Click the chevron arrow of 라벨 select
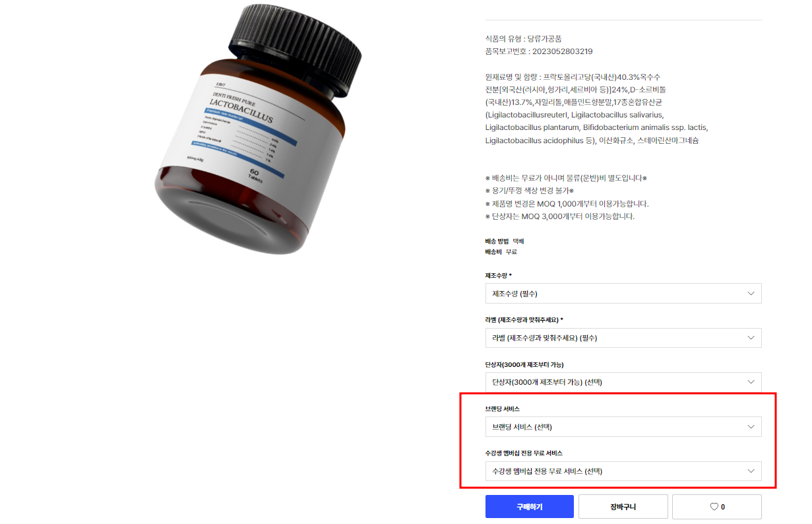Image resolution: width=812 pixels, height=524 pixels. [751, 338]
